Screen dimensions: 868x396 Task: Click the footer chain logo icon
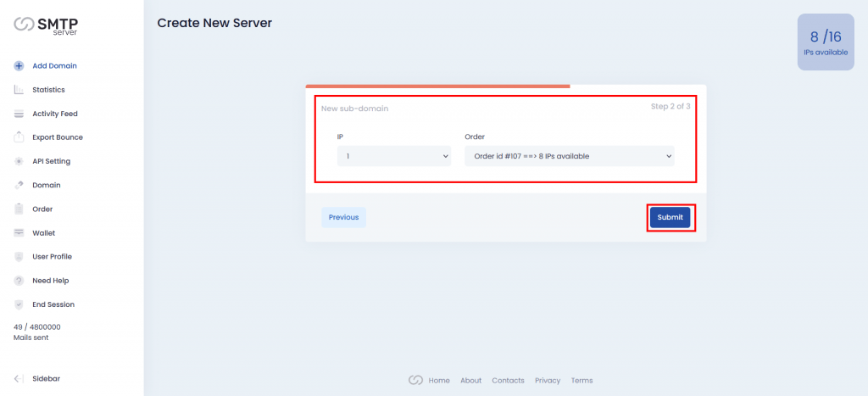tap(415, 381)
